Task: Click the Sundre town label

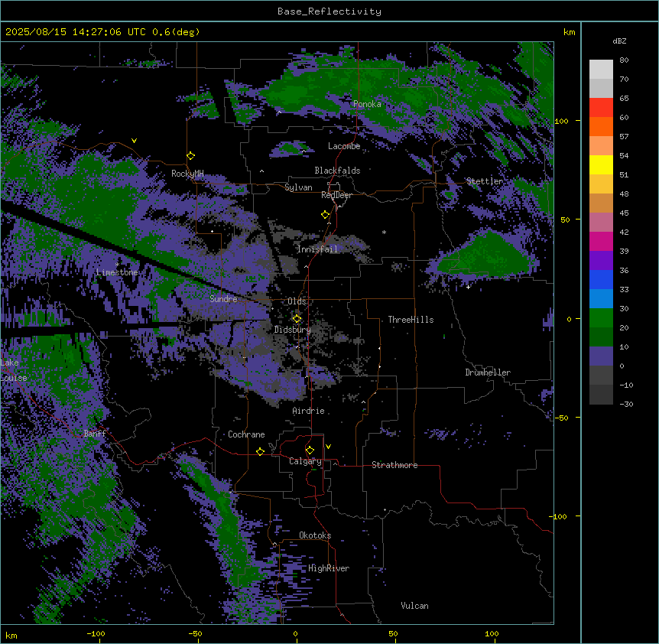Action: 223,299
